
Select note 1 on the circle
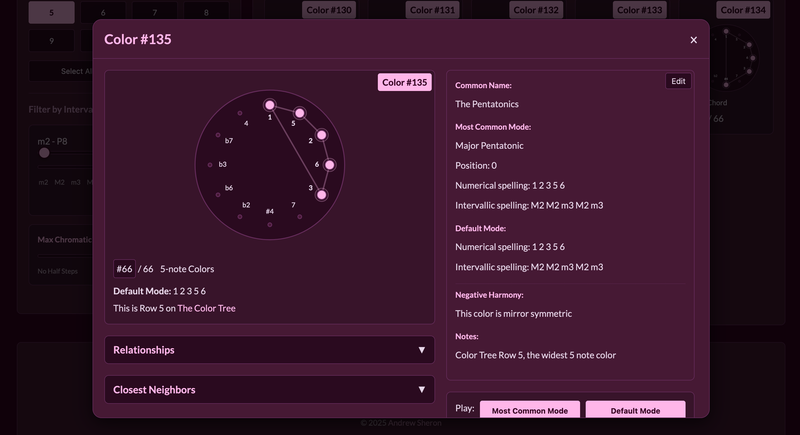click(269, 105)
